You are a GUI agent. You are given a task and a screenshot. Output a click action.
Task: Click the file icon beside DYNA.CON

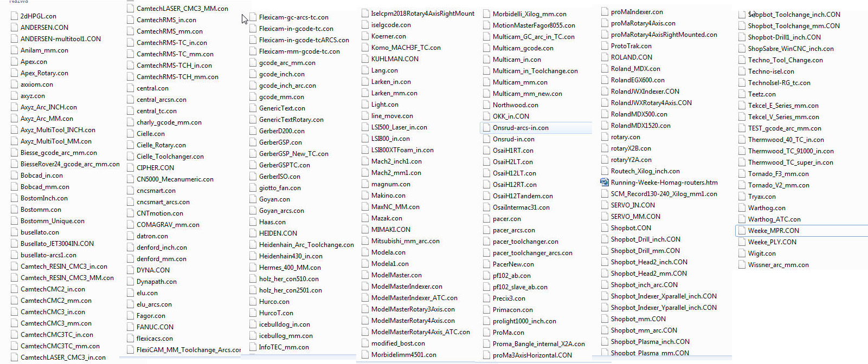(x=131, y=270)
